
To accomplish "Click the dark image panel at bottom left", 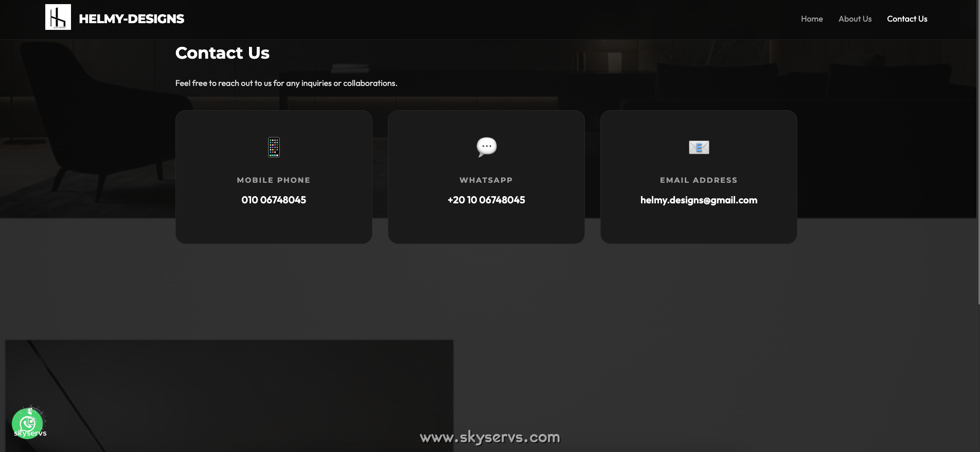I will 229,391.
